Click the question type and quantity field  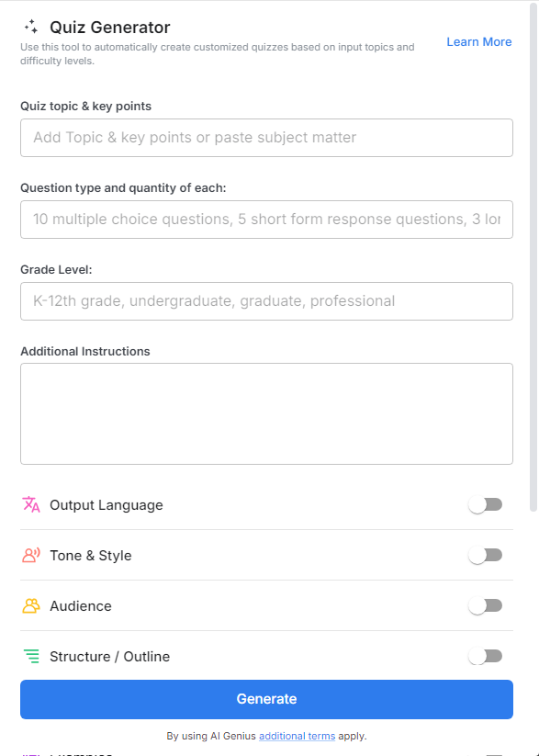point(266,220)
